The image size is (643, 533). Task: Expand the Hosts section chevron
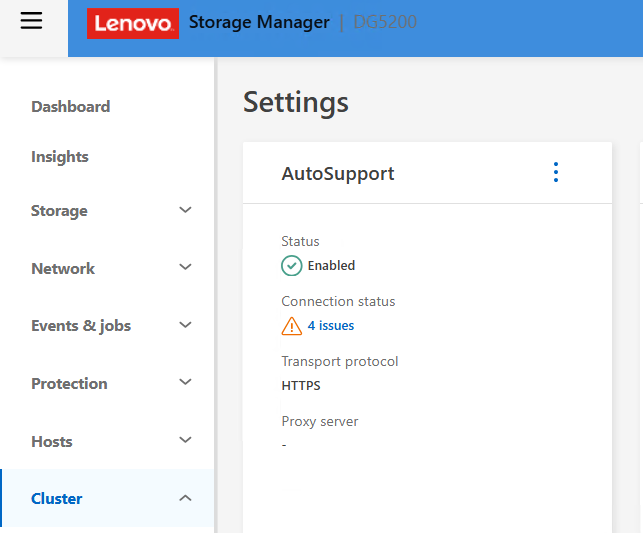click(x=185, y=441)
